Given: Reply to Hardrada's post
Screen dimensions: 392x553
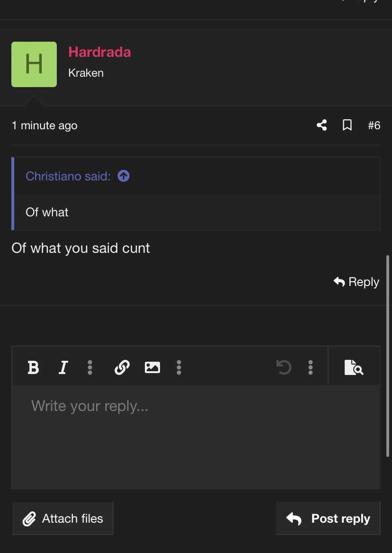Looking at the screenshot, I should tap(356, 282).
